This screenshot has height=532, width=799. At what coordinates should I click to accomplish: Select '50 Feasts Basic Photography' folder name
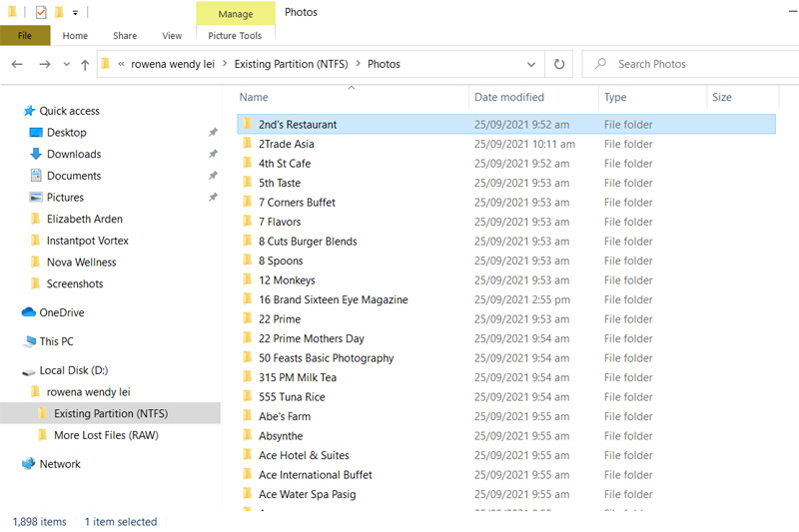coord(327,358)
